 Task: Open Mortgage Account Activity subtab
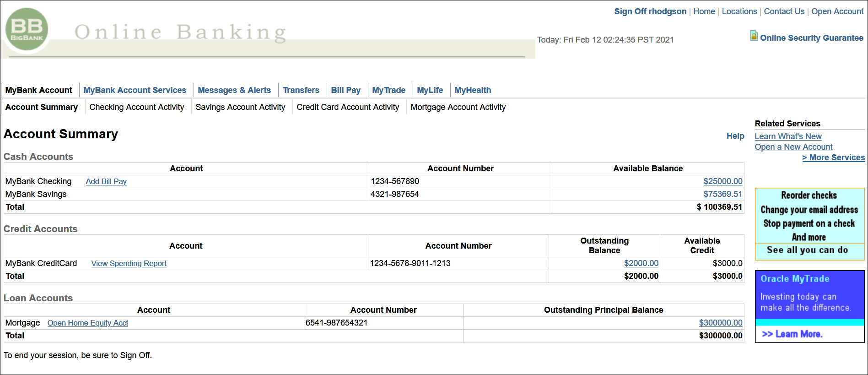tap(458, 107)
